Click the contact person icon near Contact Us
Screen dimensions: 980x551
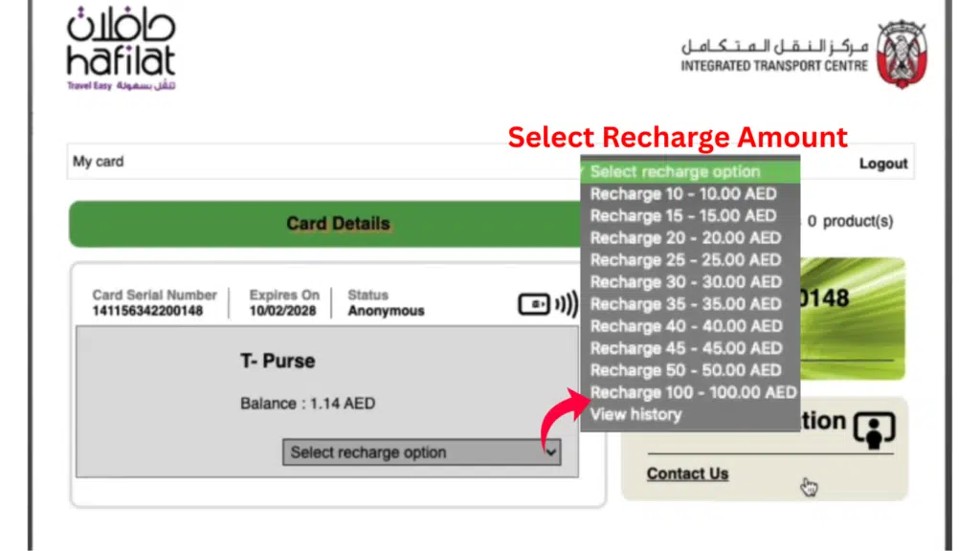point(876,430)
